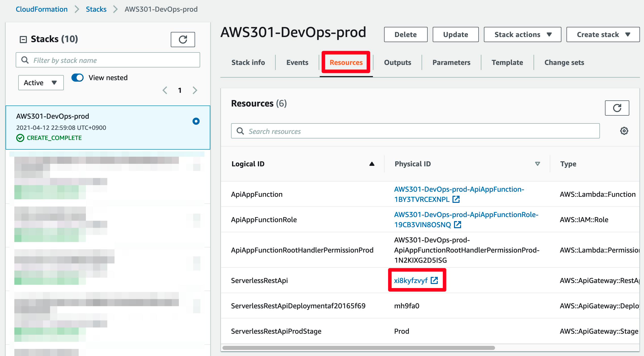
Task: Click the green CREATE_COMPLETE status icon
Action: 20,138
